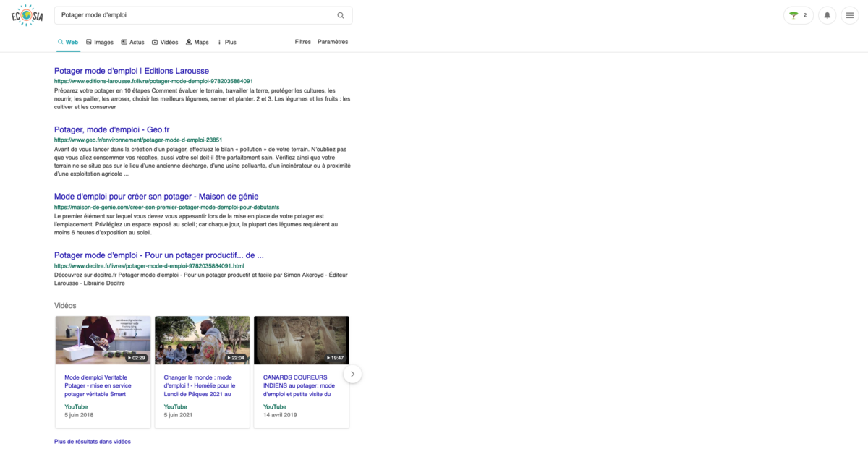The width and height of the screenshot is (868, 449).
Task: Click the 14 avril 2019 date
Action: click(x=279, y=415)
